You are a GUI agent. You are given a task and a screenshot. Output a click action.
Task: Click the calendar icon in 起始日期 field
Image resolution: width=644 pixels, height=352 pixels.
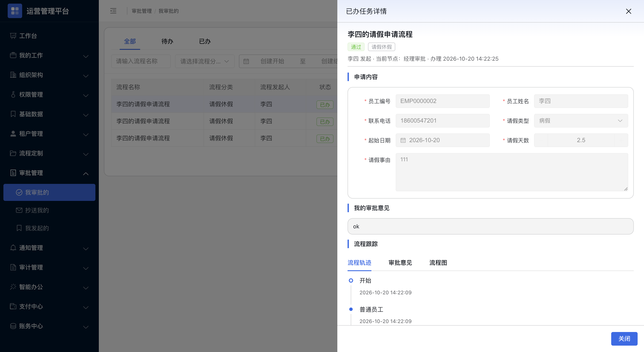(403, 140)
